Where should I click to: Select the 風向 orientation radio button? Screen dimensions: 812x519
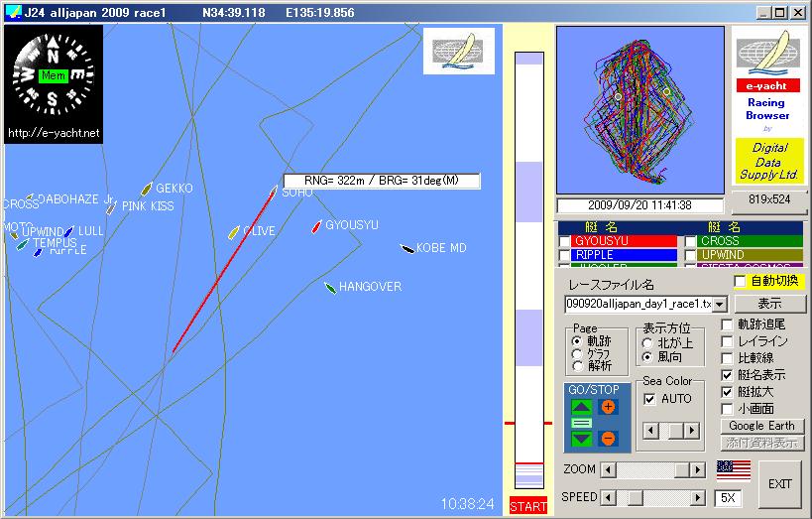647,357
